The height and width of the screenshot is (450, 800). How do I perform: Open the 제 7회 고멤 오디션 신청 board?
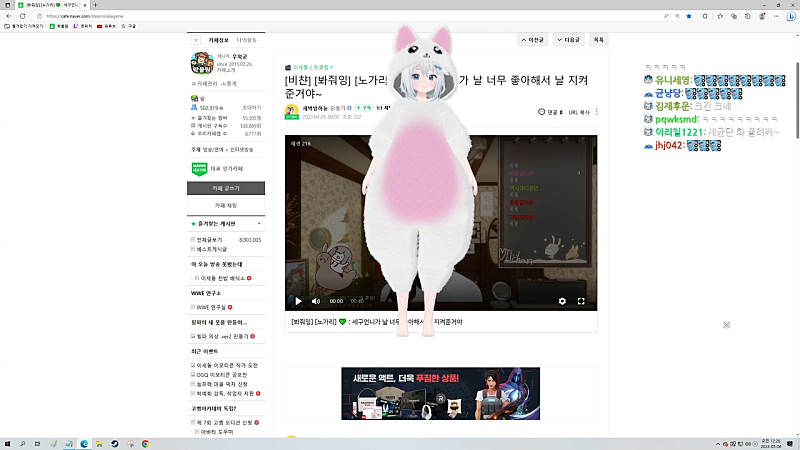[224, 422]
